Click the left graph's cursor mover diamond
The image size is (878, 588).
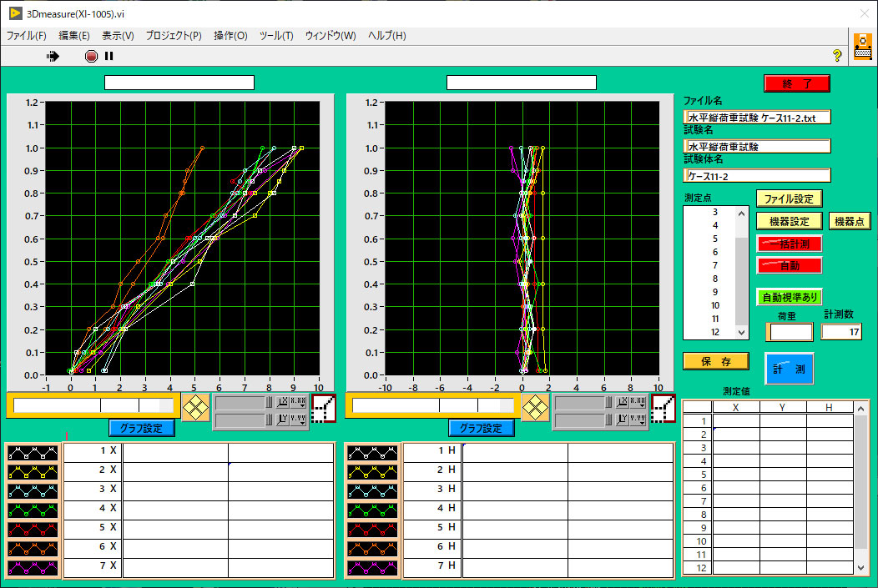195,409
